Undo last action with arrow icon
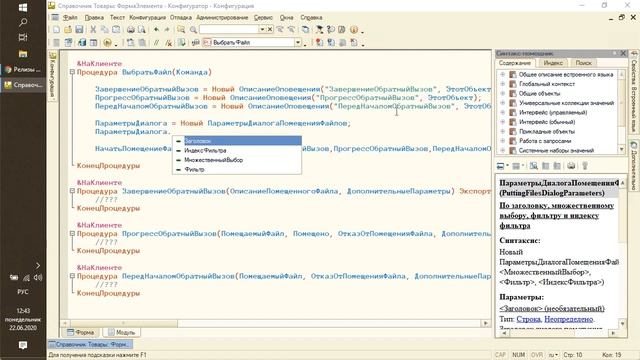640x360 pixels. click(156, 30)
